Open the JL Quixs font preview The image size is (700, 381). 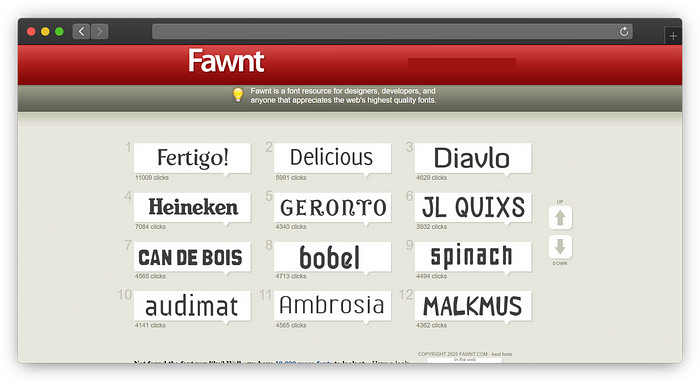click(473, 207)
